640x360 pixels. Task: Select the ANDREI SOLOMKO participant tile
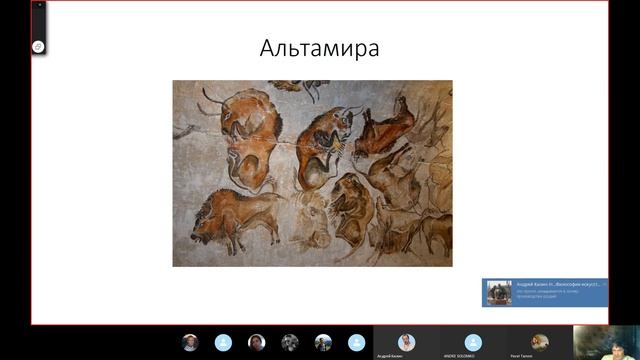pyautogui.click(x=473, y=343)
